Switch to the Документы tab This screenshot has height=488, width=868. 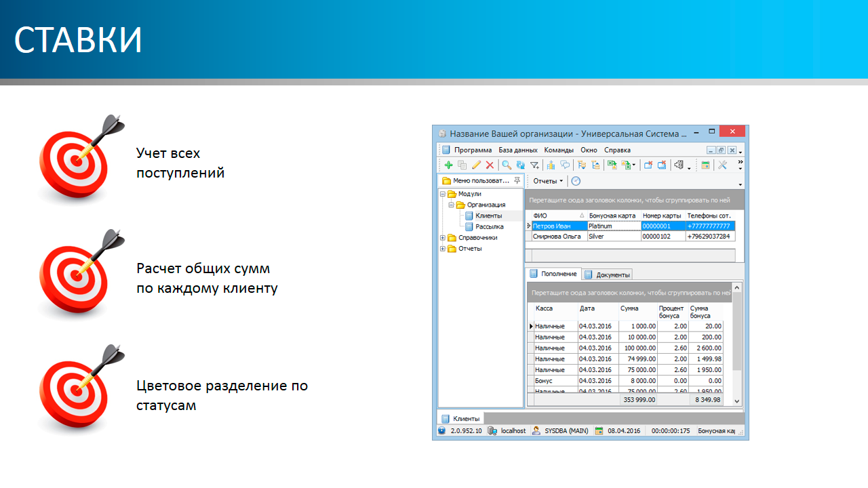click(608, 274)
